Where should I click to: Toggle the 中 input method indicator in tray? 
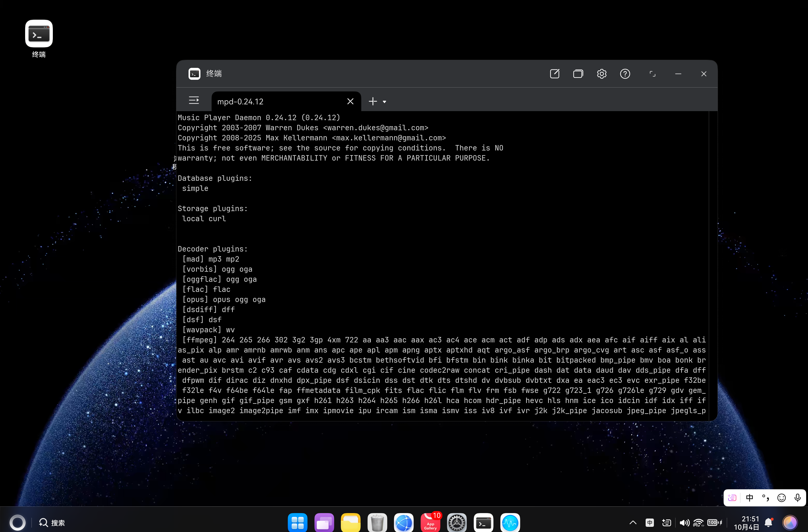(650, 522)
